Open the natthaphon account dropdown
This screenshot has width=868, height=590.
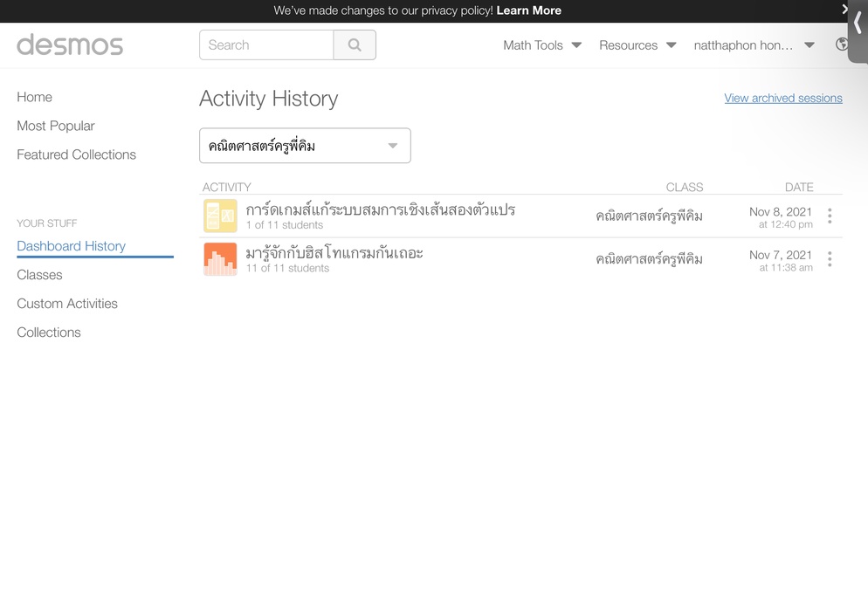click(x=754, y=45)
